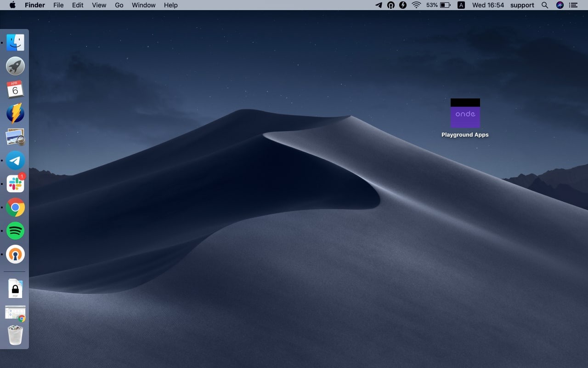Open the Preview app in dock
This screenshot has width=588, height=368.
click(x=15, y=137)
